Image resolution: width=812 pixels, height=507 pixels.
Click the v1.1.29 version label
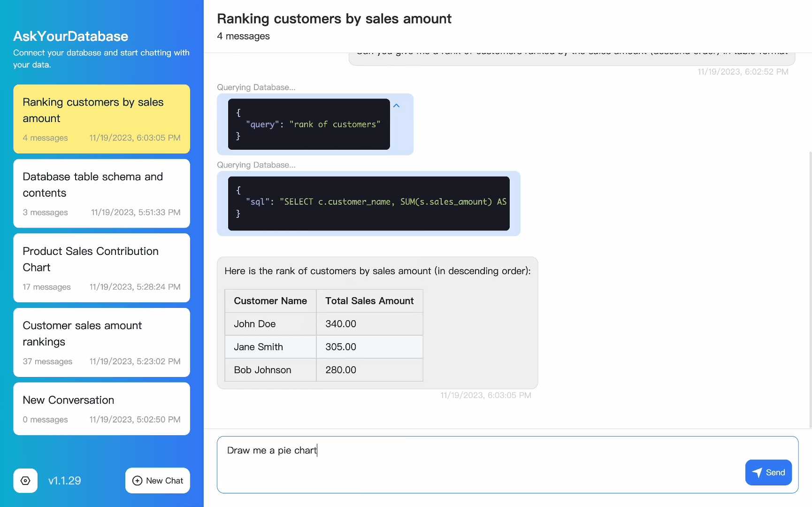(x=65, y=481)
